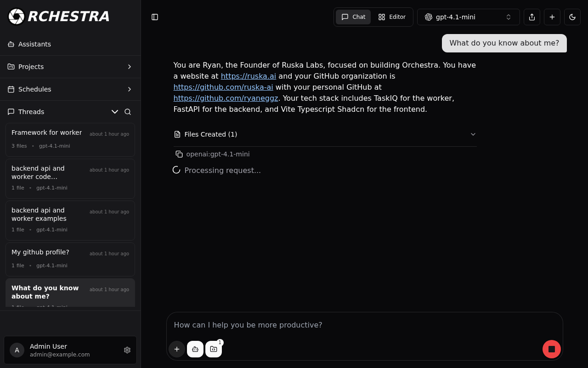Collapse the sidebar panel icon

pos(155,17)
